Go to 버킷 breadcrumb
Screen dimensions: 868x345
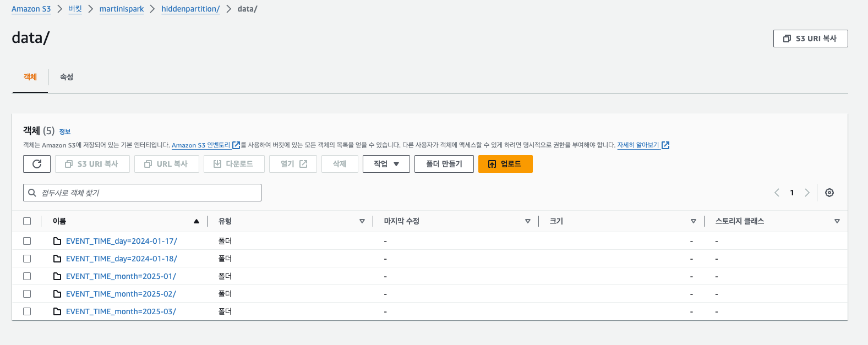click(x=75, y=9)
